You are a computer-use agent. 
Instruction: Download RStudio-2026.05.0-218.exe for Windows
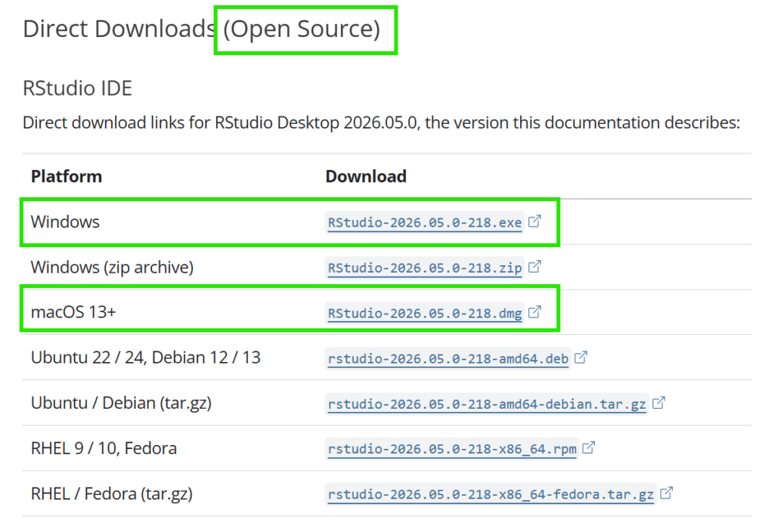click(x=425, y=223)
